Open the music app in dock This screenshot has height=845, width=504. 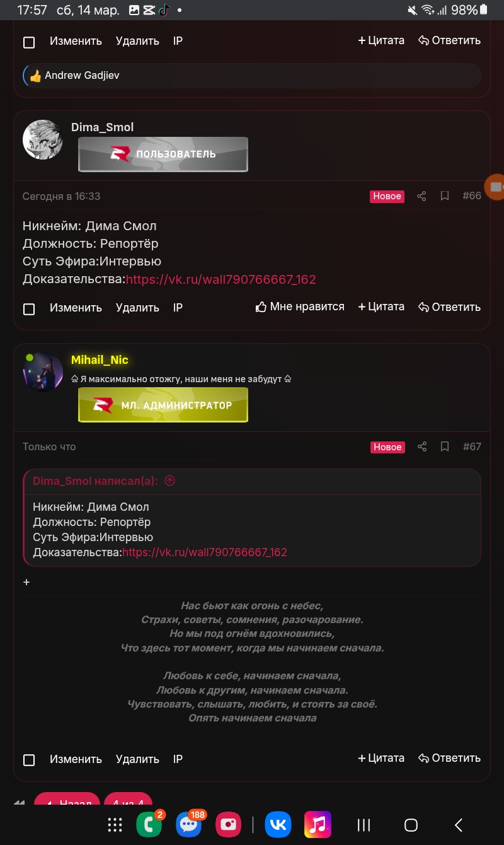318,824
